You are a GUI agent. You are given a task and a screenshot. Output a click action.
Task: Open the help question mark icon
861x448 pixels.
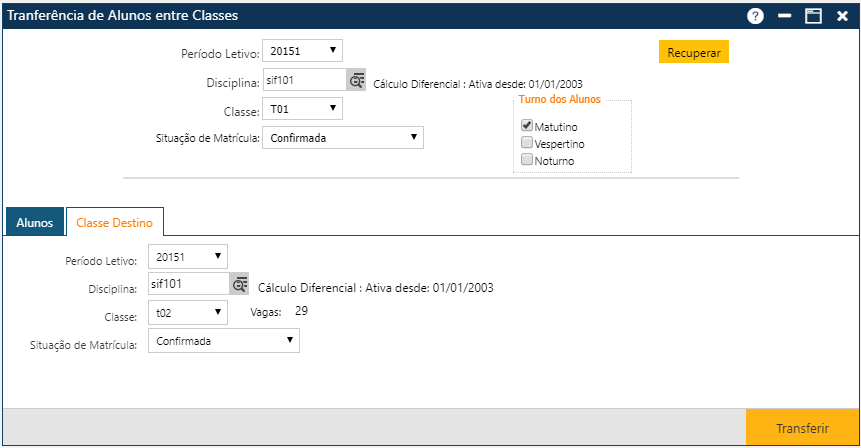(755, 16)
